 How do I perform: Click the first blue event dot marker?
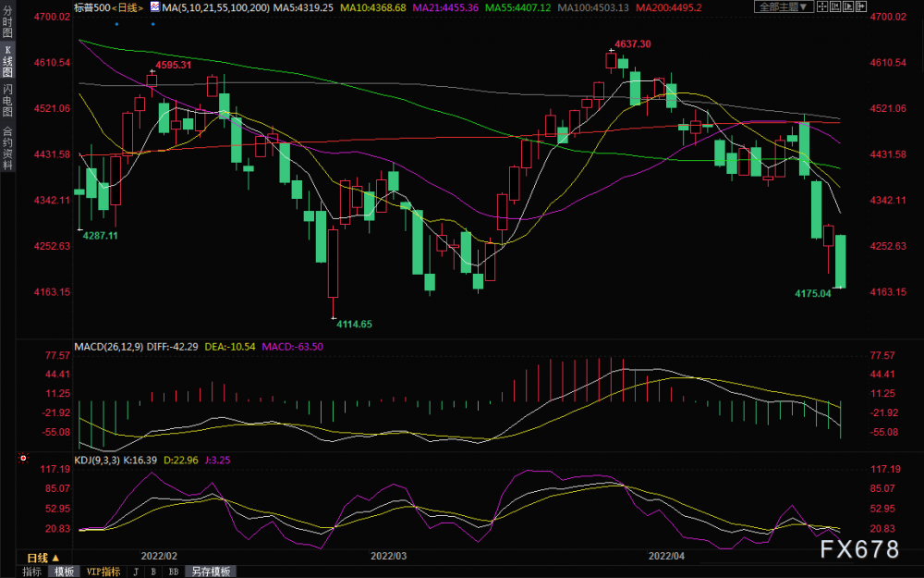click(x=116, y=24)
